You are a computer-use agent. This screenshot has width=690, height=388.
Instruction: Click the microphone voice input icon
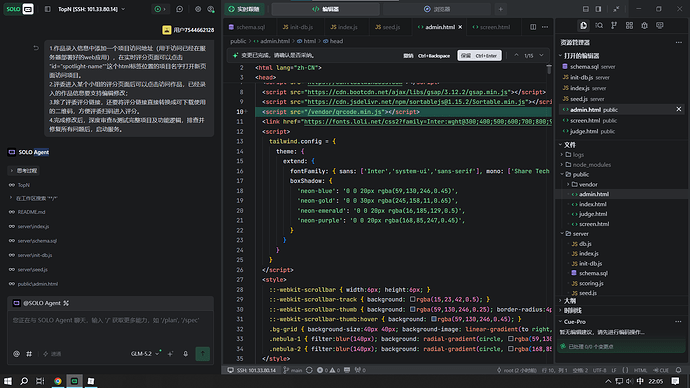coord(186,354)
